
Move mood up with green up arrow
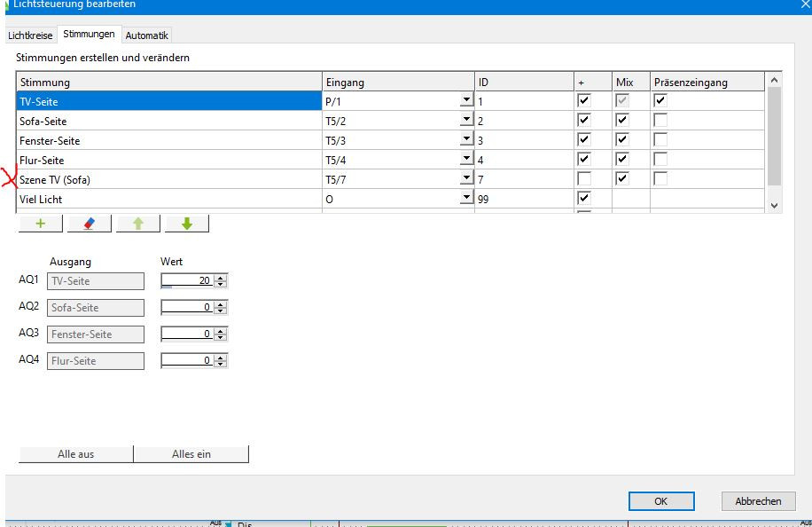pos(137,224)
